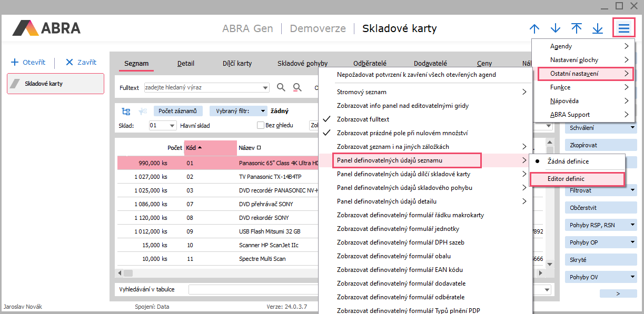Image resolution: width=644 pixels, height=314 pixels.
Task: Expand the Funkce submenu
Action: (x=584, y=87)
